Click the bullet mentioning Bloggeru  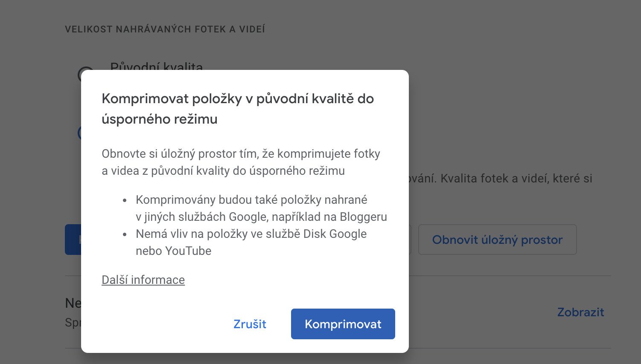[x=261, y=208]
